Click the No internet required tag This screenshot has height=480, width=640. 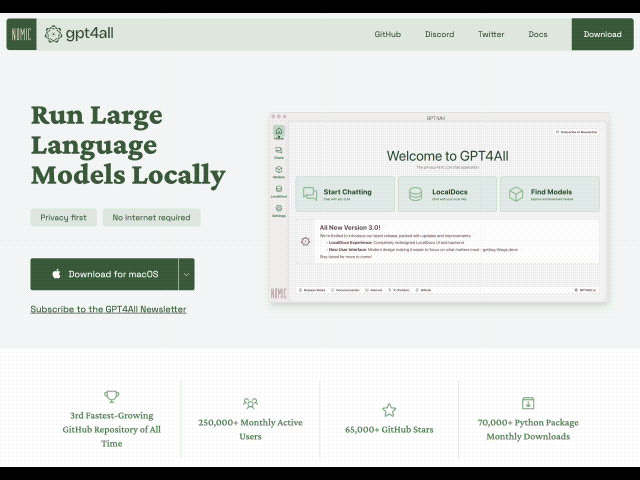pos(151,218)
